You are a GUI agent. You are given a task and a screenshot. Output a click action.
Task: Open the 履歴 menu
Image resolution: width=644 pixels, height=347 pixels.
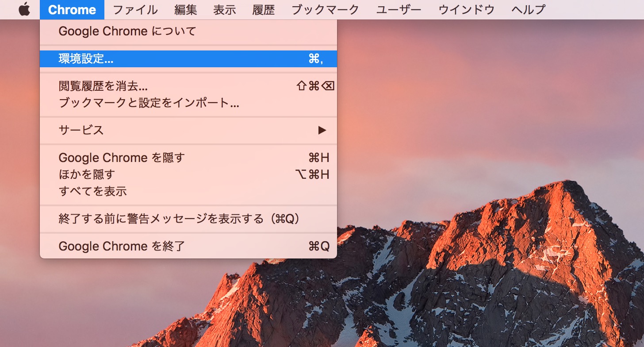point(264,9)
